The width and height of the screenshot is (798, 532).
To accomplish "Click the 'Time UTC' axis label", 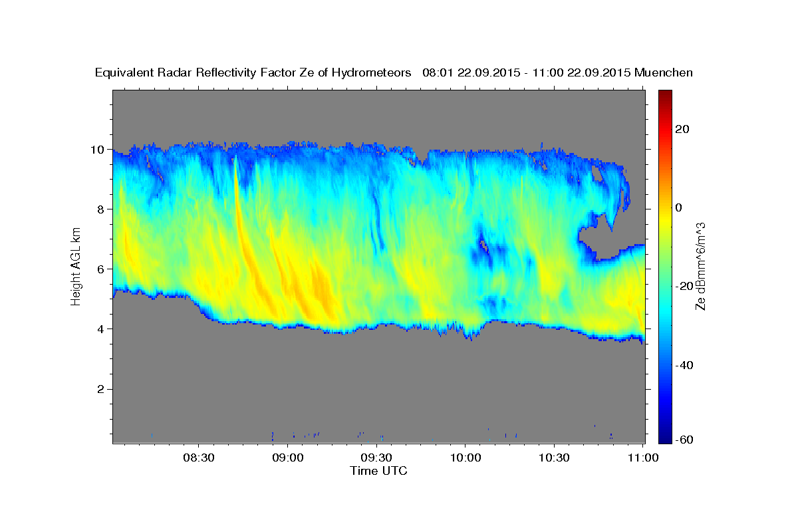I will (x=378, y=471).
